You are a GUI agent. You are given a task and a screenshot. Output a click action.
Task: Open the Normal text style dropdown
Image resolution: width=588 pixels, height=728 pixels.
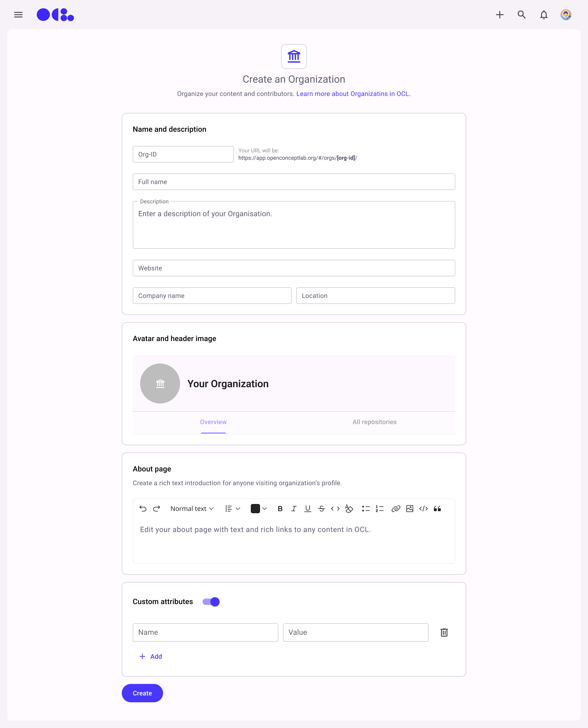tap(192, 509)
